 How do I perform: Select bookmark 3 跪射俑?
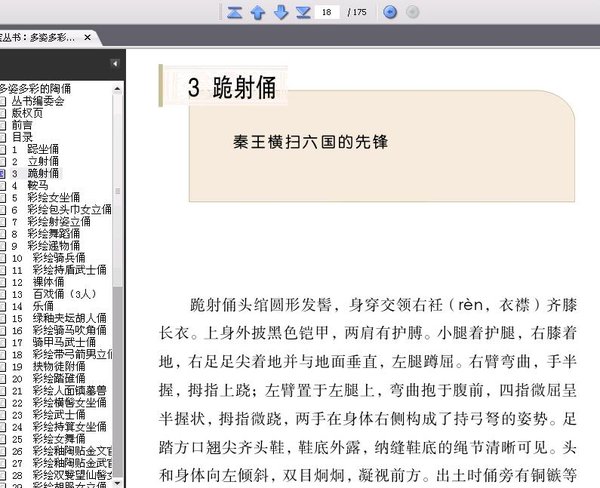(35, 173)
